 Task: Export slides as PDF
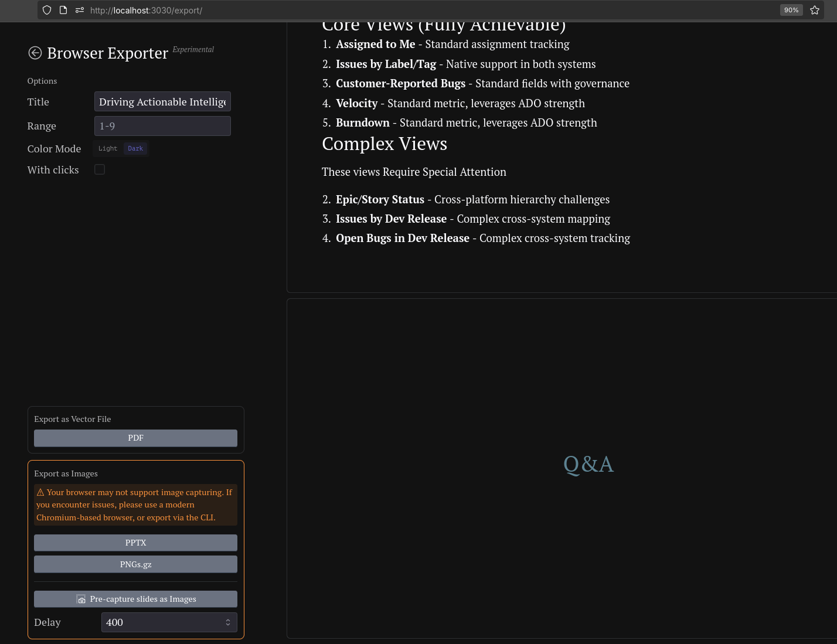pos(135,438)
